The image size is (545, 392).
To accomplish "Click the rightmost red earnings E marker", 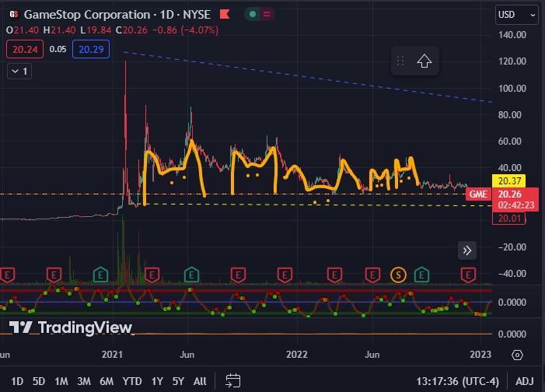I will 469,274.
